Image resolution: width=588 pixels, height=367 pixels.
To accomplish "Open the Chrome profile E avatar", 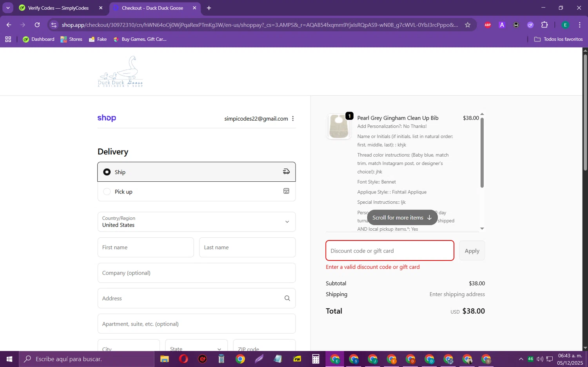I will tap(565, 25).
